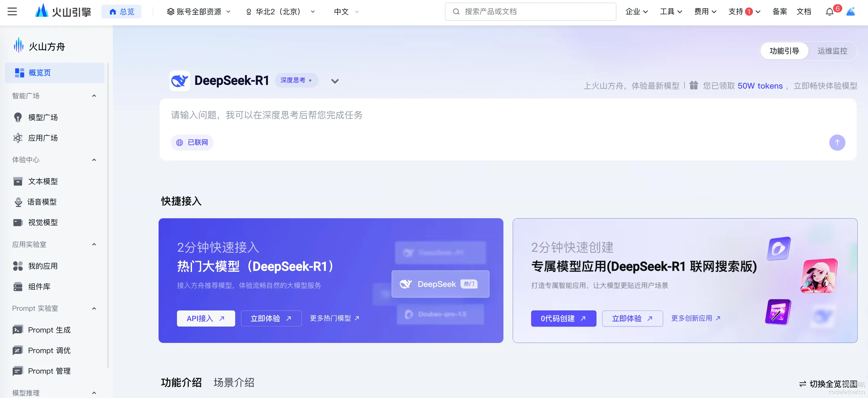Screen dimensions: 868x398
Task: Switch to 功能引导 view
Action: point(784,51)
